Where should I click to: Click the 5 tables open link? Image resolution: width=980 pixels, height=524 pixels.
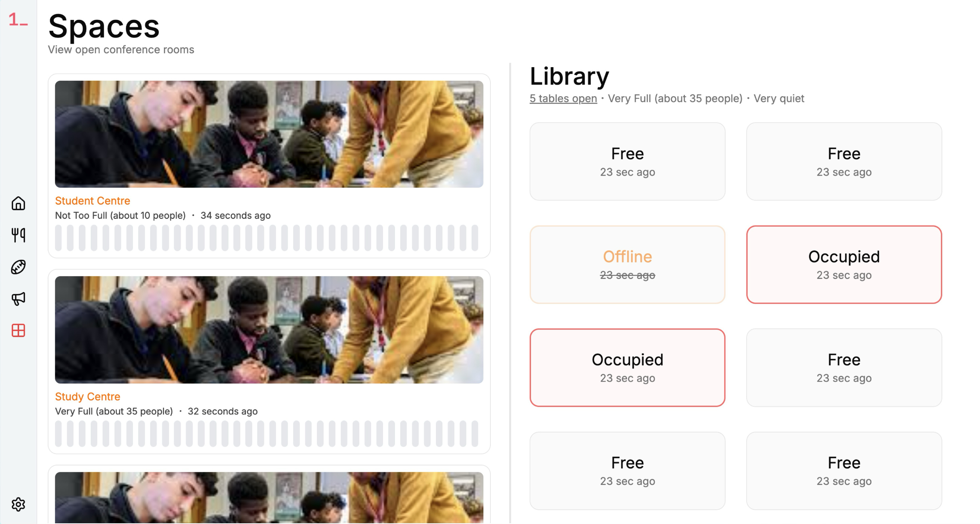[563, 98]
